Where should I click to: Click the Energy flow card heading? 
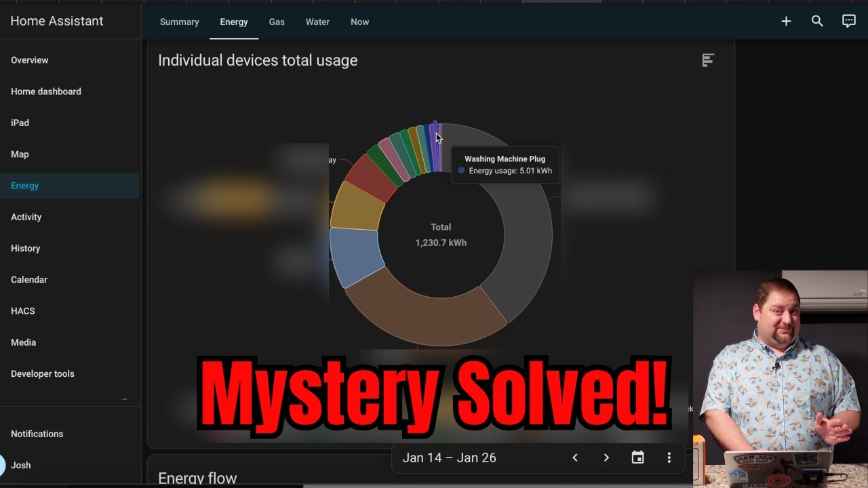tap(197, 479)
